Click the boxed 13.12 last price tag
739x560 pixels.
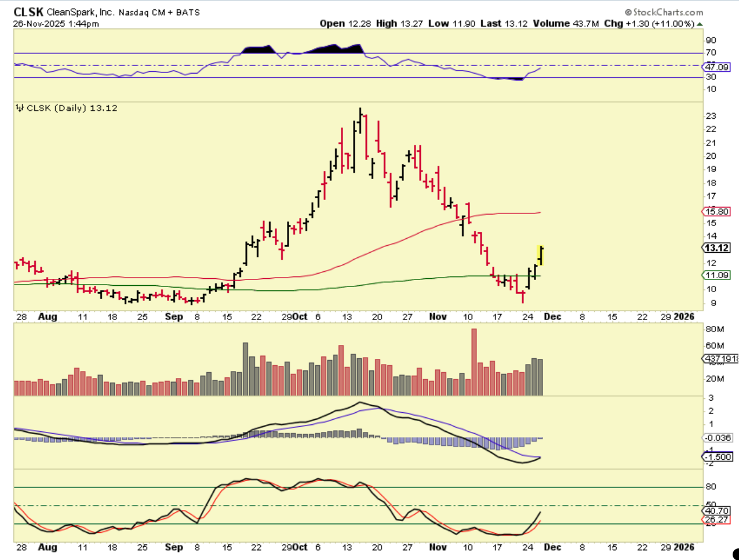click(x=716, y=248)
